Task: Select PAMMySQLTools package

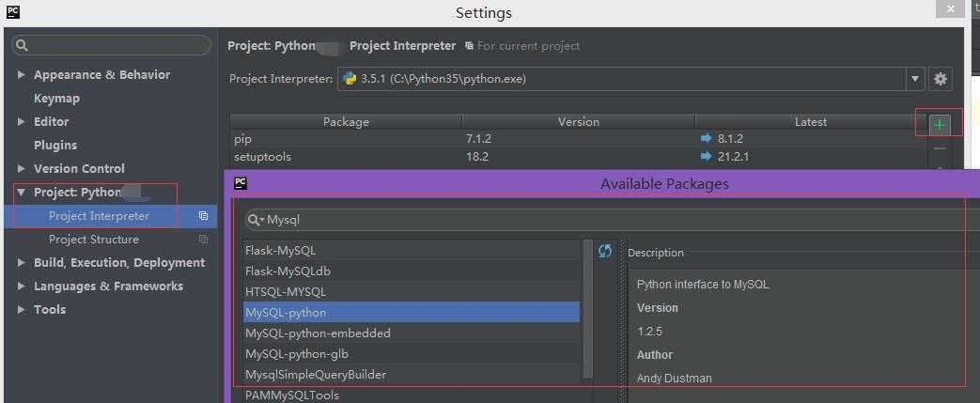Action: tap(412, 395)
